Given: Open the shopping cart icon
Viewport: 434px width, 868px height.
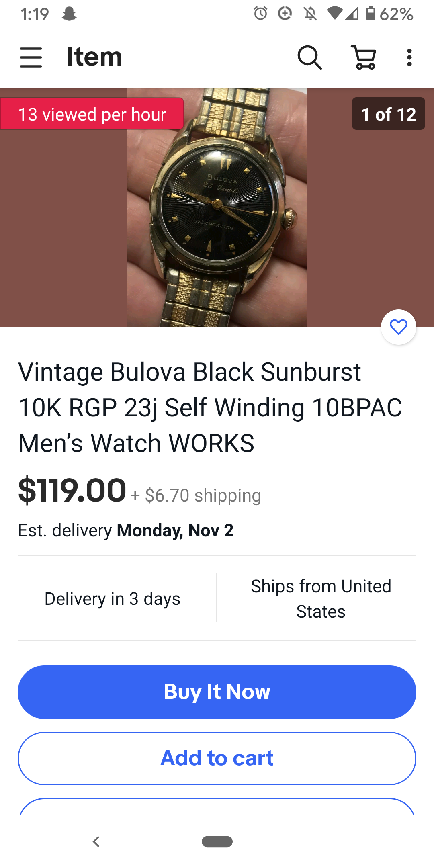Looking at the screenshot, I should pos(364,57).
